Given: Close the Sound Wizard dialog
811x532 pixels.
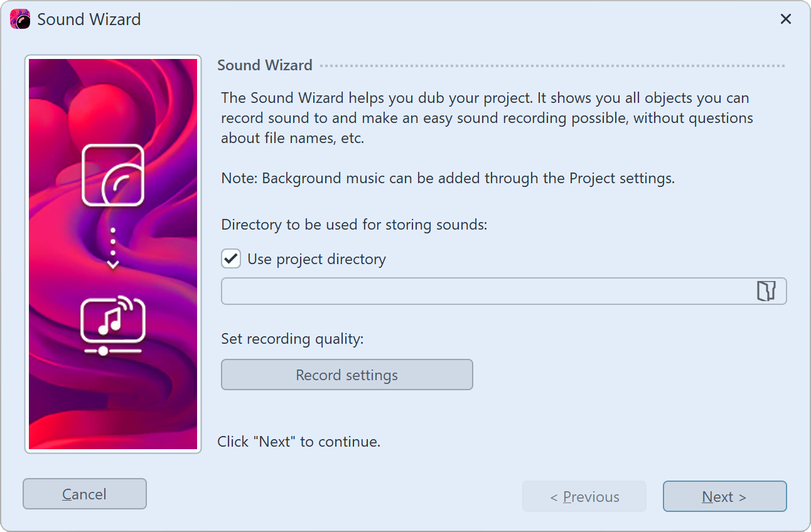Looking at the screenshot, I should tap(785, 19).
